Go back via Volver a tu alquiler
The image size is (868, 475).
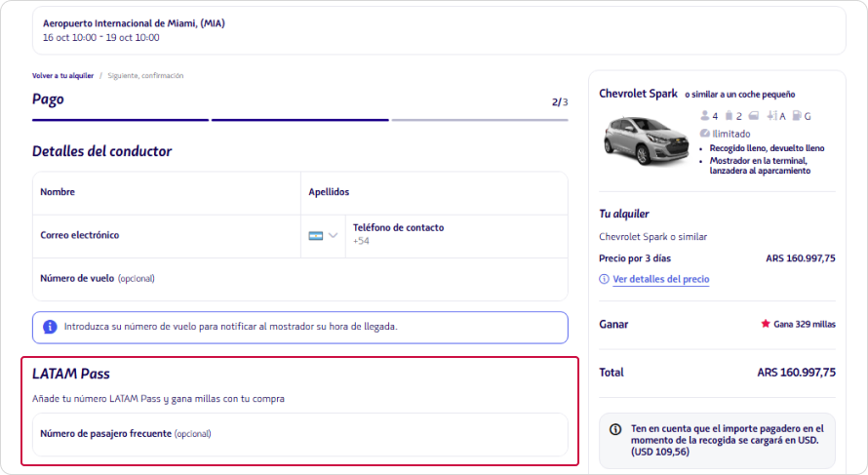tap(62, 76)
